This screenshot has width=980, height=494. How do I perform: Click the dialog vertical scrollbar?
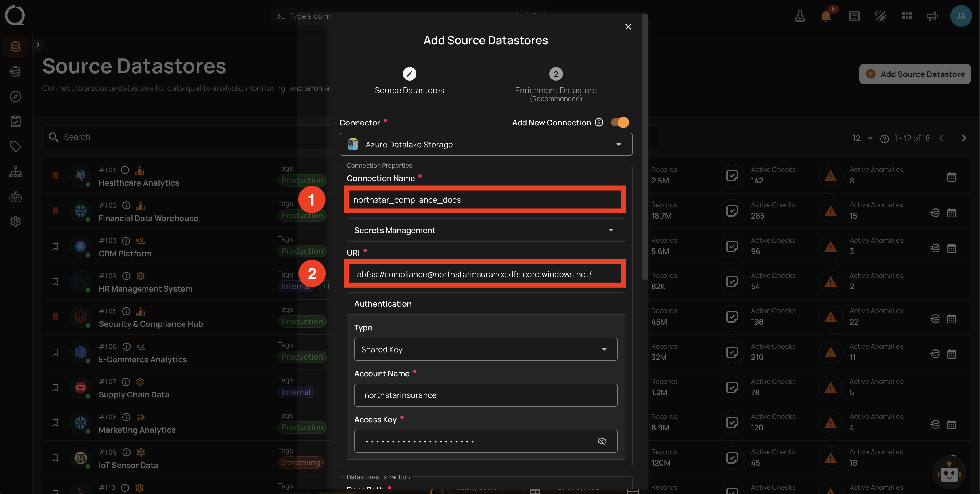click(644, 146)
